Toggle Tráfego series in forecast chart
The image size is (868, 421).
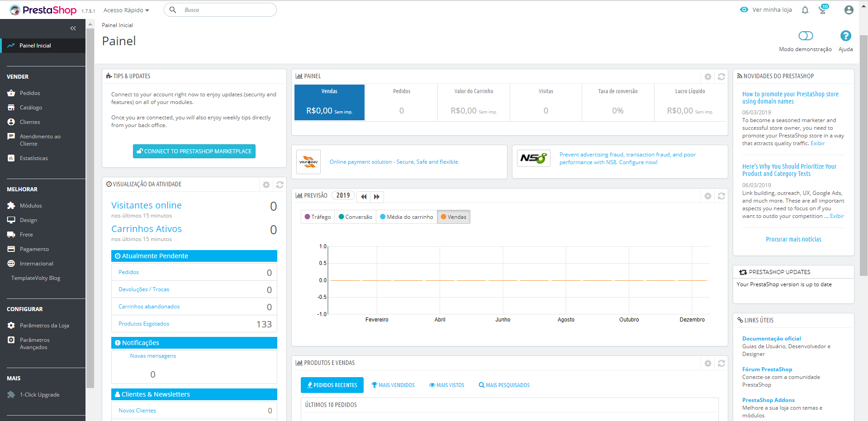point(318,217)
